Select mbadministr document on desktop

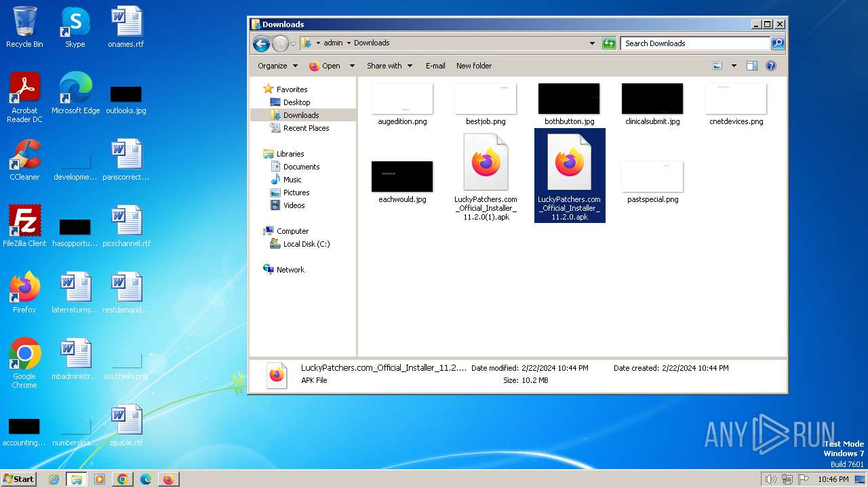point(75,359)
